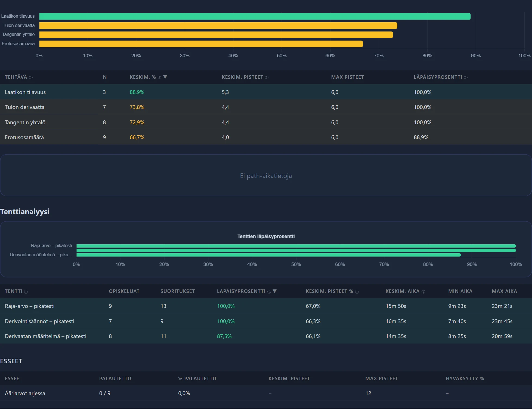
Task: Click the info icon beside exam LÄPÄISYPROSENTTI header
Action: [269, 292]
